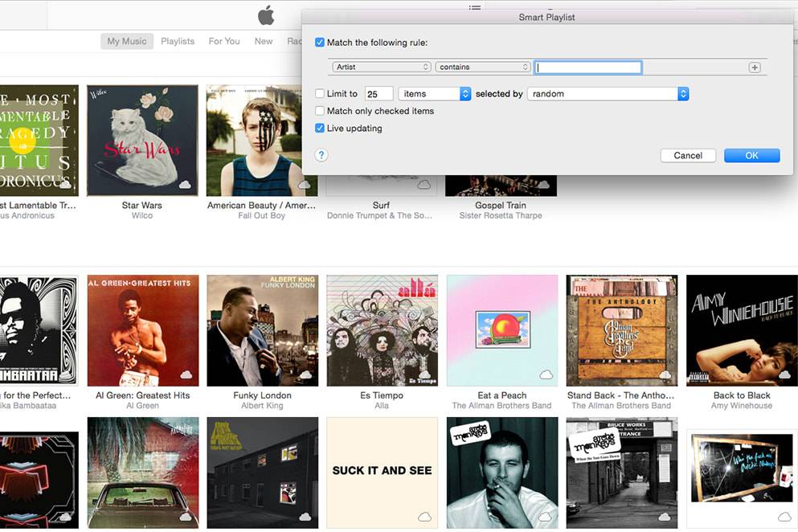Switch to the My Music tab

(127, 41)
